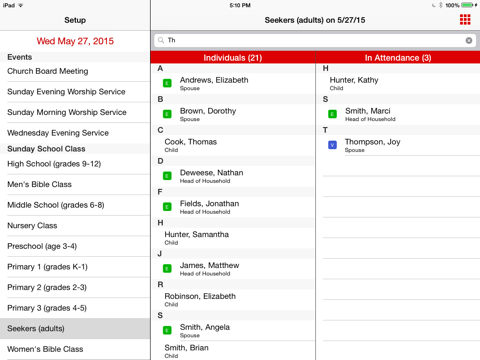Tap Brown, Dorothy in Individuals
Screen dimensions: 480x360
click(233, 114)
